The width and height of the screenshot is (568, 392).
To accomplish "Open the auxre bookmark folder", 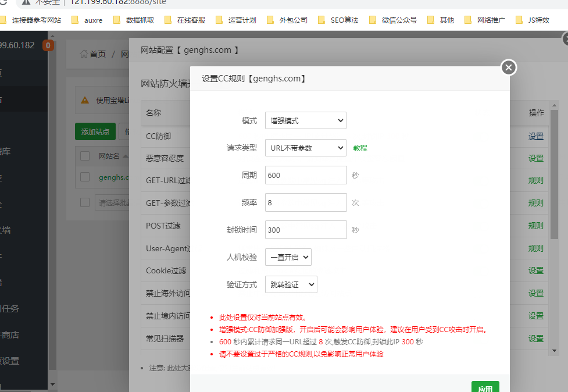I will pos(87,20).
